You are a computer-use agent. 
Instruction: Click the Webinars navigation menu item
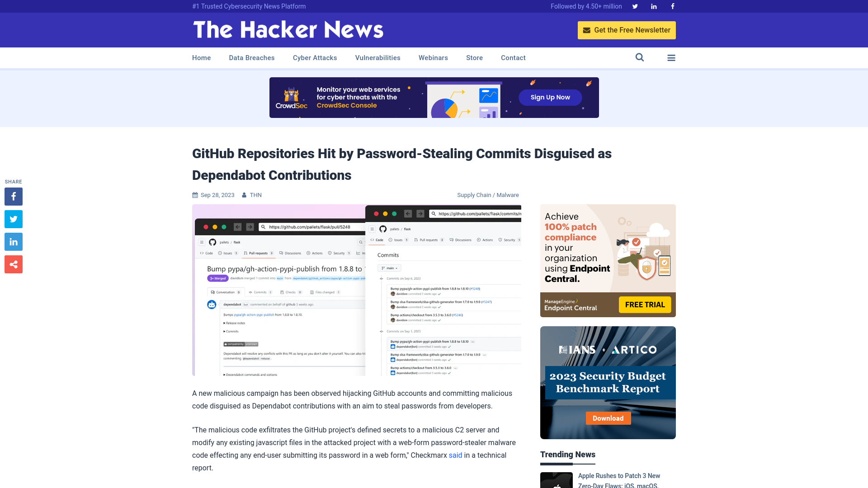click(434, 57)
